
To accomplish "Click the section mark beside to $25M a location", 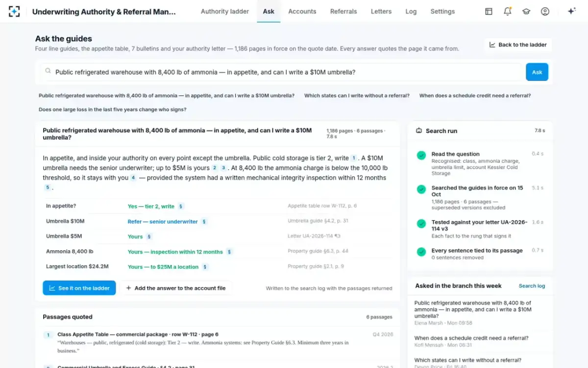I will click(x=205, y=267).
